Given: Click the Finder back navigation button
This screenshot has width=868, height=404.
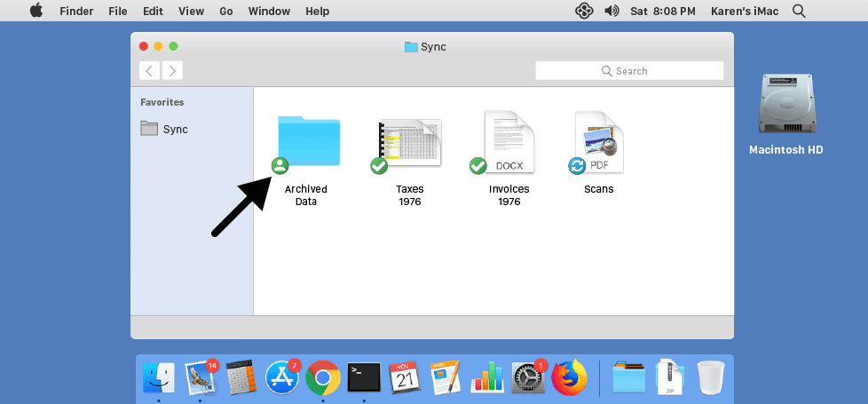Looking at the screenshot, I should click(x=150, y=71).
